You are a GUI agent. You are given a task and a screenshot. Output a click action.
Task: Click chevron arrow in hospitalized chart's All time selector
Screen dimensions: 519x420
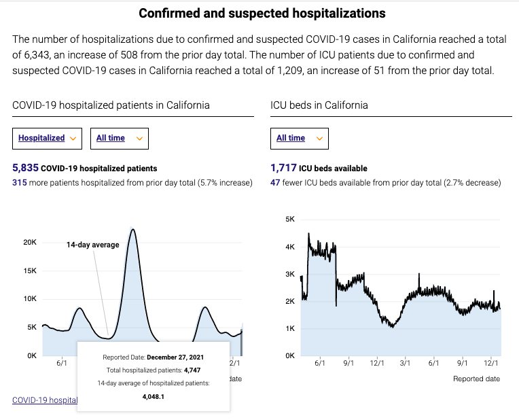coord(140,138)
